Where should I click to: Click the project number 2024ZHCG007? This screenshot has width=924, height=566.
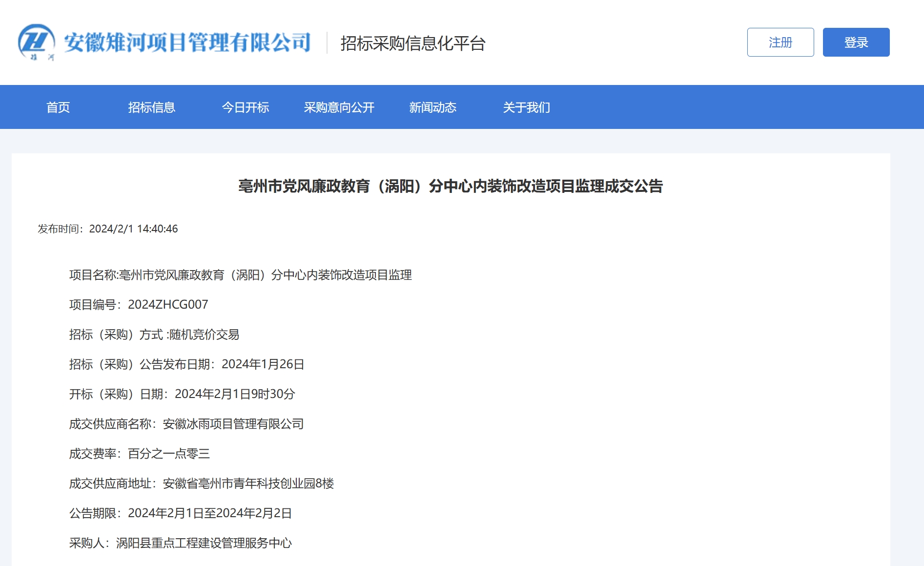[168, 305]
